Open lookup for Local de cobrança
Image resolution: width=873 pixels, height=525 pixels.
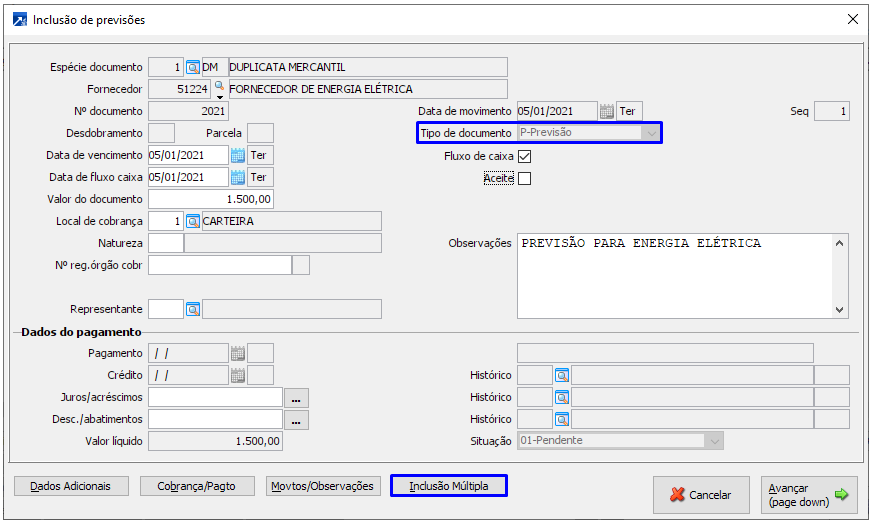click(193, 222)
